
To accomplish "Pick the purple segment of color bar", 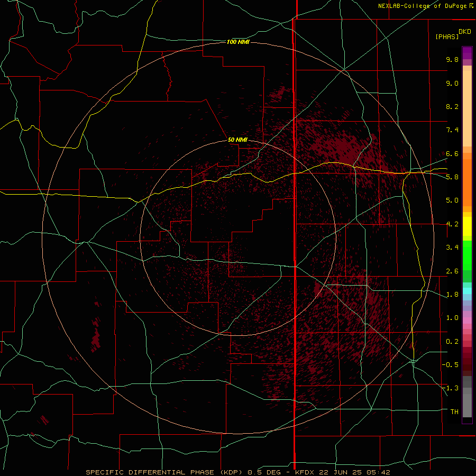I will (467, 53).
